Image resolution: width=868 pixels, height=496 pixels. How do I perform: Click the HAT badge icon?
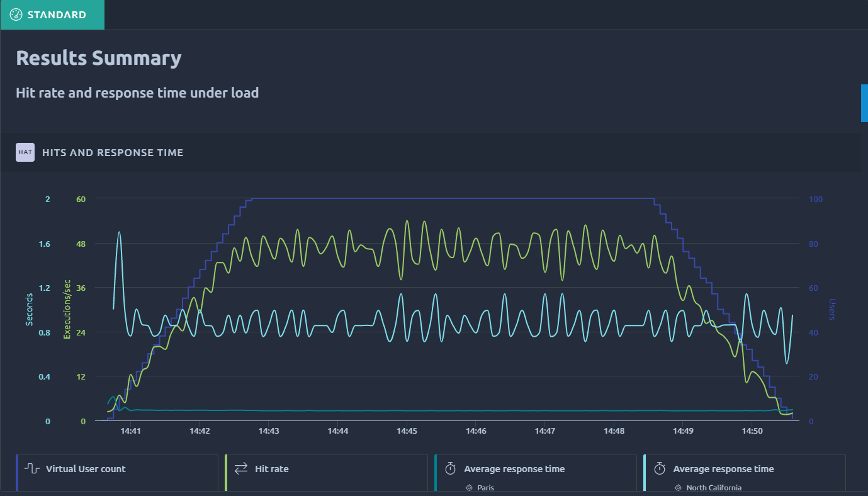click(x=25, y=152)
